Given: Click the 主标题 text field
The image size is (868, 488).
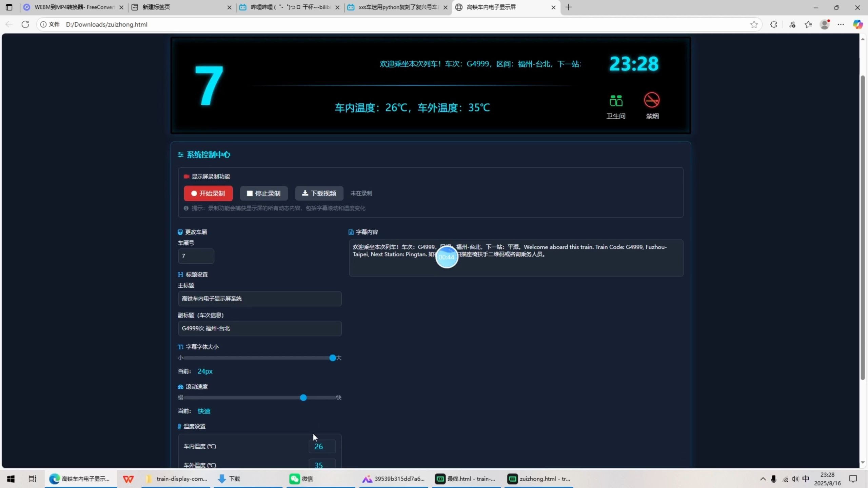Looking at the screenshot, I should point(260,299).
